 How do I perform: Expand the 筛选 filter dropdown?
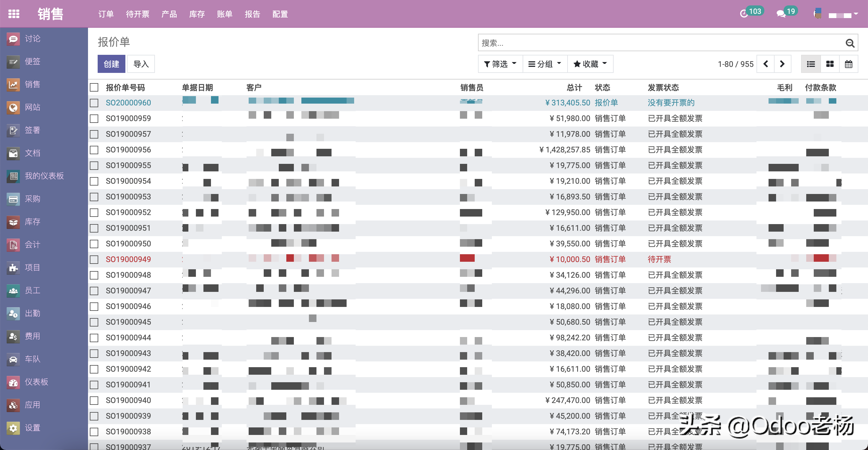[500, 64]
